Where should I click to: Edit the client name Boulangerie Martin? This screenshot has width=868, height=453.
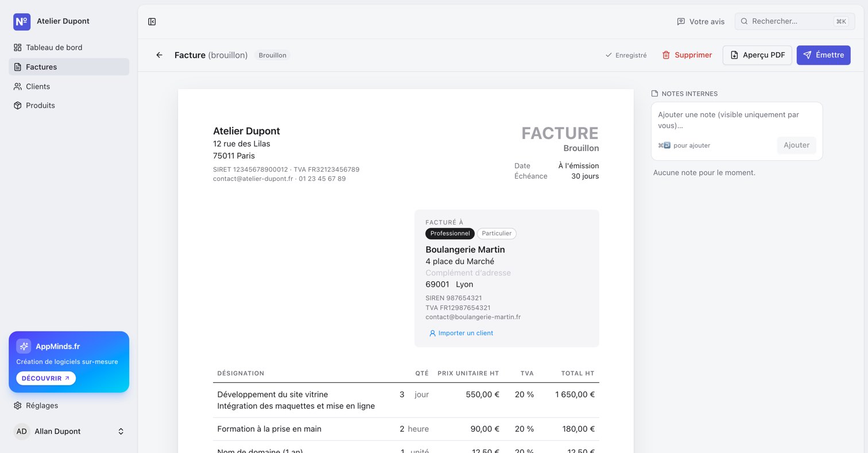click(465, 250)
